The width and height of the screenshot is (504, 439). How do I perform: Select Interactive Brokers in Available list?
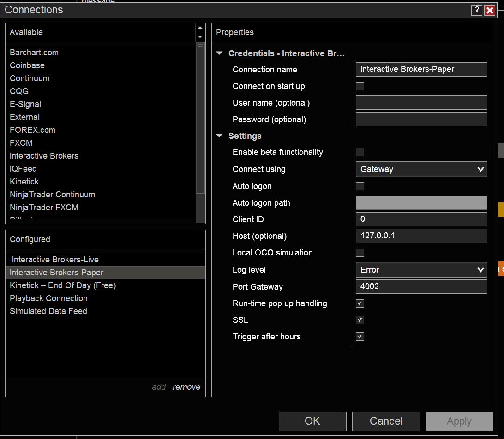pyautogui.click(x=44, y=156)
